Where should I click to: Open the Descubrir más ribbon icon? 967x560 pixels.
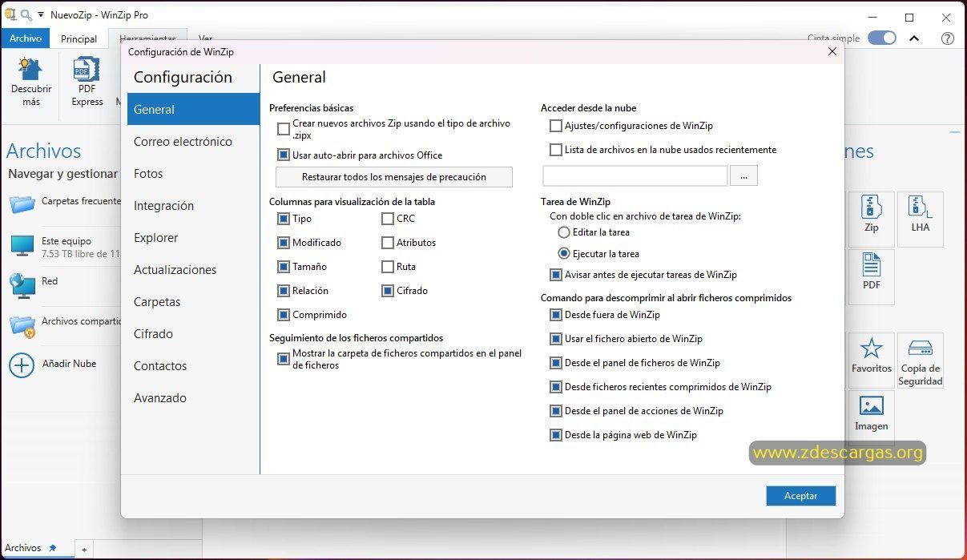coord(30,69)
